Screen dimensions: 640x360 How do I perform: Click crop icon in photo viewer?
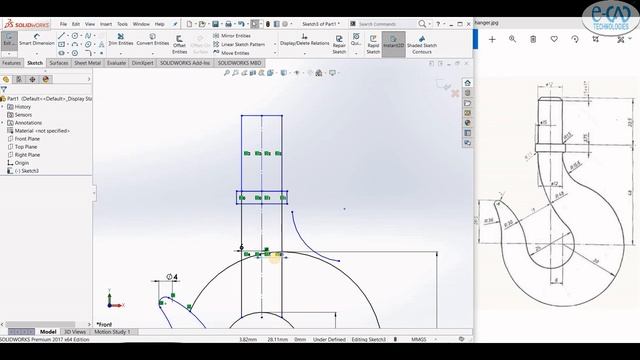596,39
